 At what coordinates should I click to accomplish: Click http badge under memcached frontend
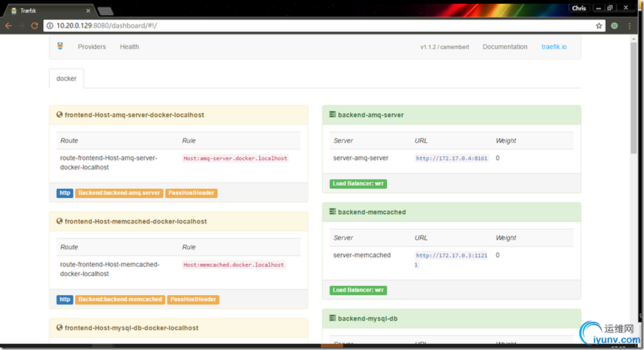[x=65, y=300]
